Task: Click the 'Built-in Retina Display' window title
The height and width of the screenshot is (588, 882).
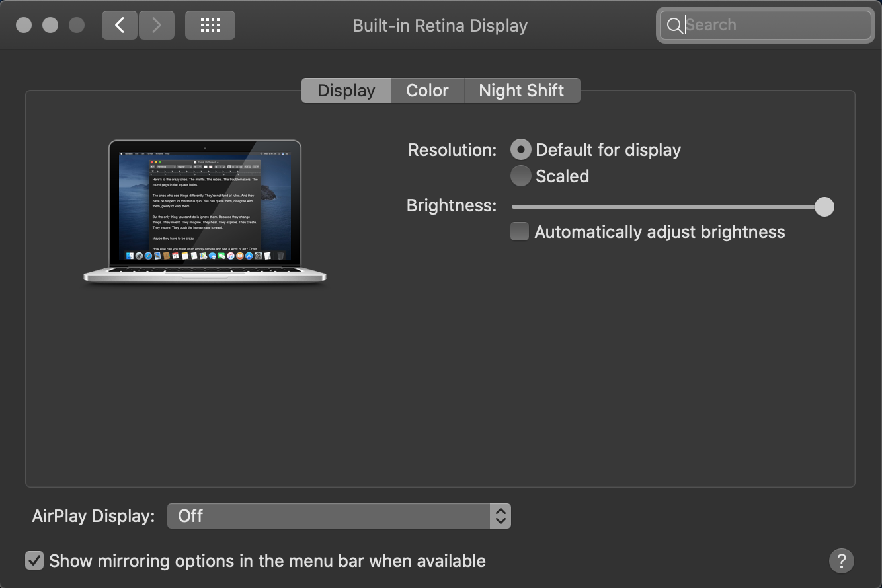Action: click(440, 26)
